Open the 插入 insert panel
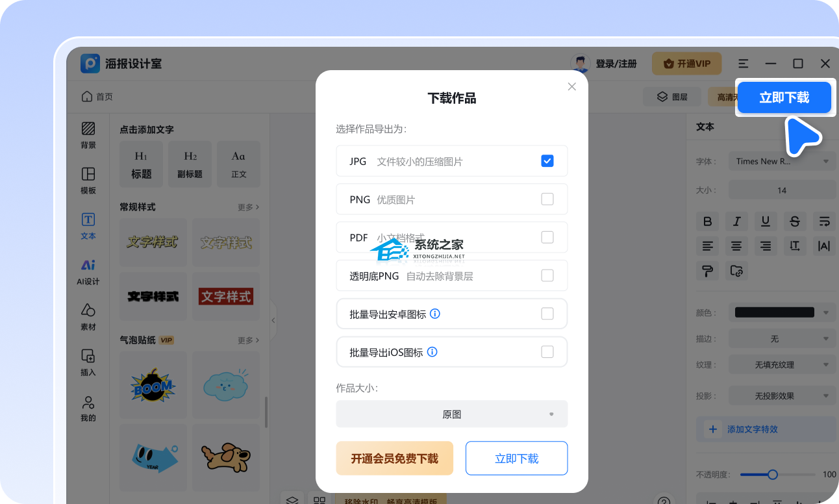 point(88,362)
